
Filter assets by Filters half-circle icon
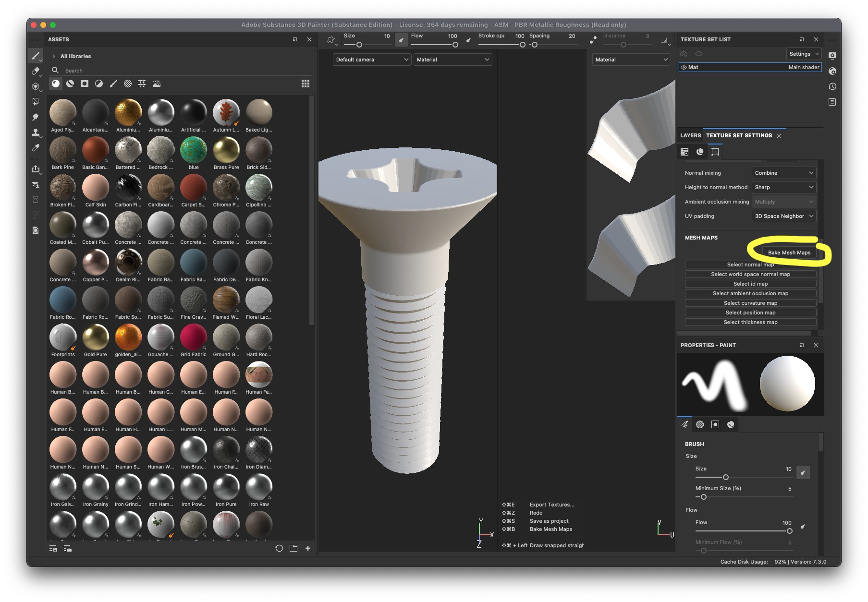tap(99, 84)
